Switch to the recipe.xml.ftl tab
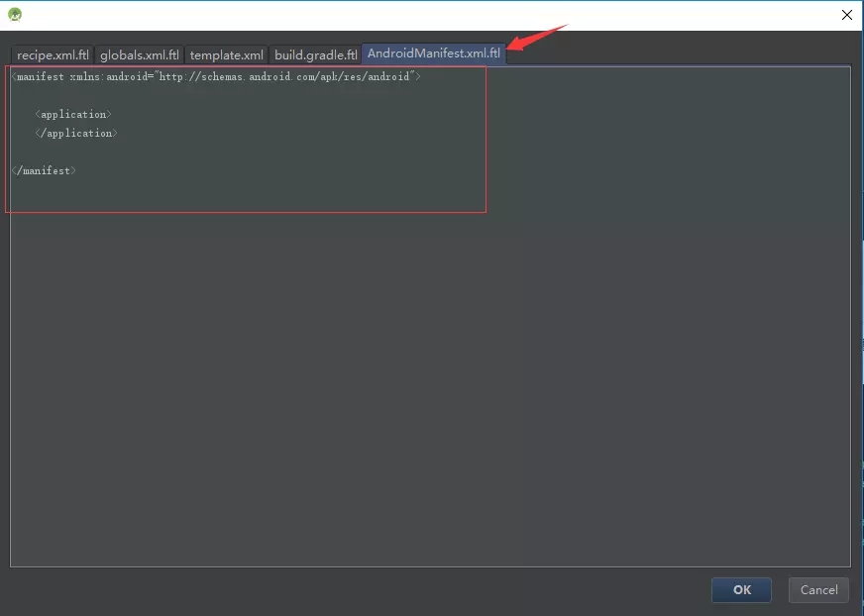 [x=52, y=54]
